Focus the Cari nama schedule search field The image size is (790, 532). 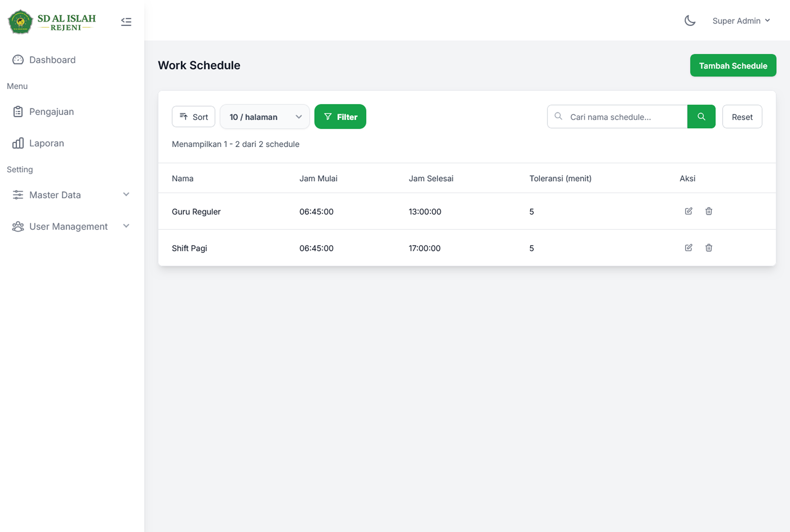[617, 117]
